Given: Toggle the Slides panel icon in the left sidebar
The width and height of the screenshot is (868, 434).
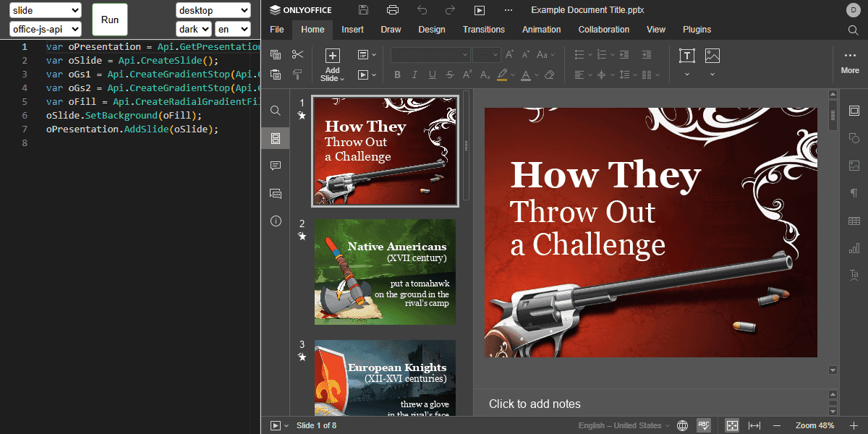Looking at the screenshot, I should click(x=276, y=138).
